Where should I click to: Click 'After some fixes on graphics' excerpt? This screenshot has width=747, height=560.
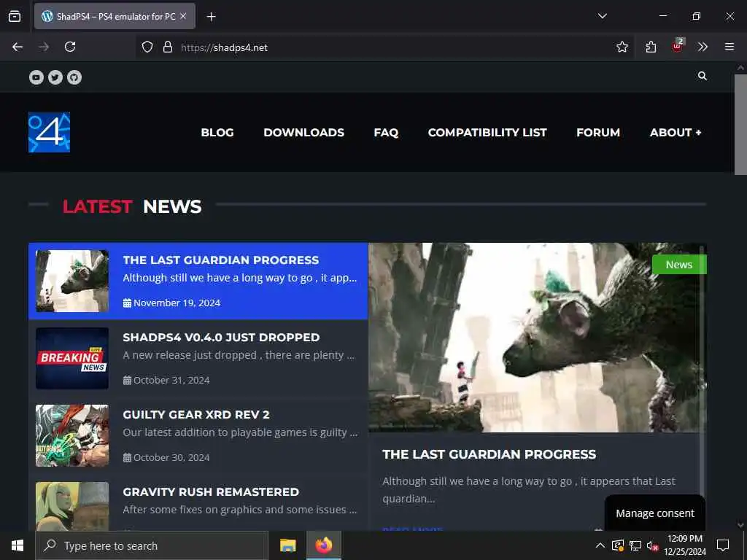240,510
